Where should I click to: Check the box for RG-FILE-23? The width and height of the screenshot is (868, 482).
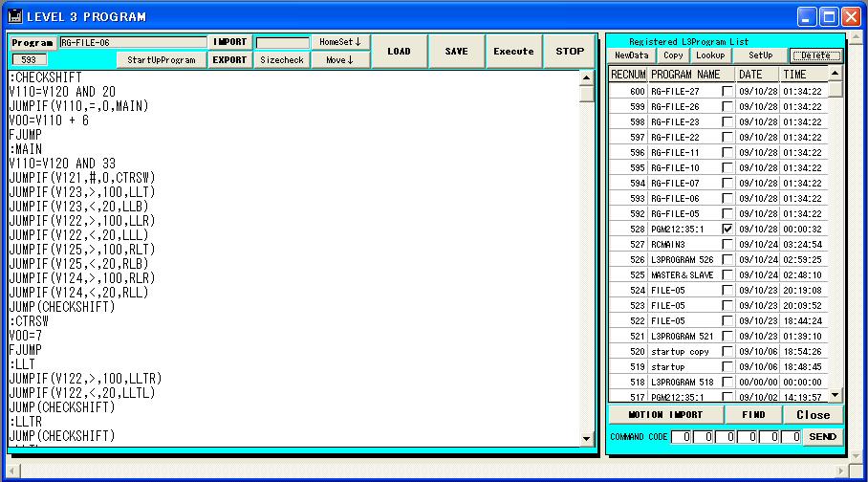(x=727, y=121)
